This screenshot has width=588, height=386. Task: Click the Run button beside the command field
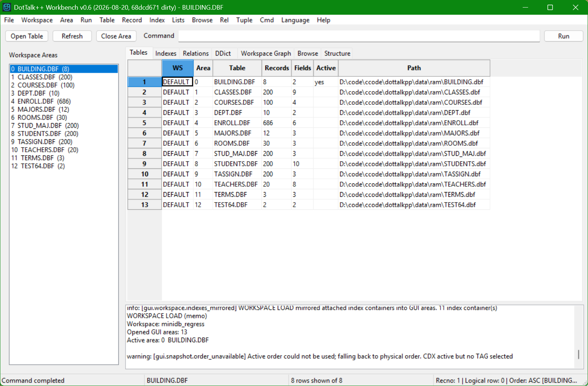click(x=563, y=36)
